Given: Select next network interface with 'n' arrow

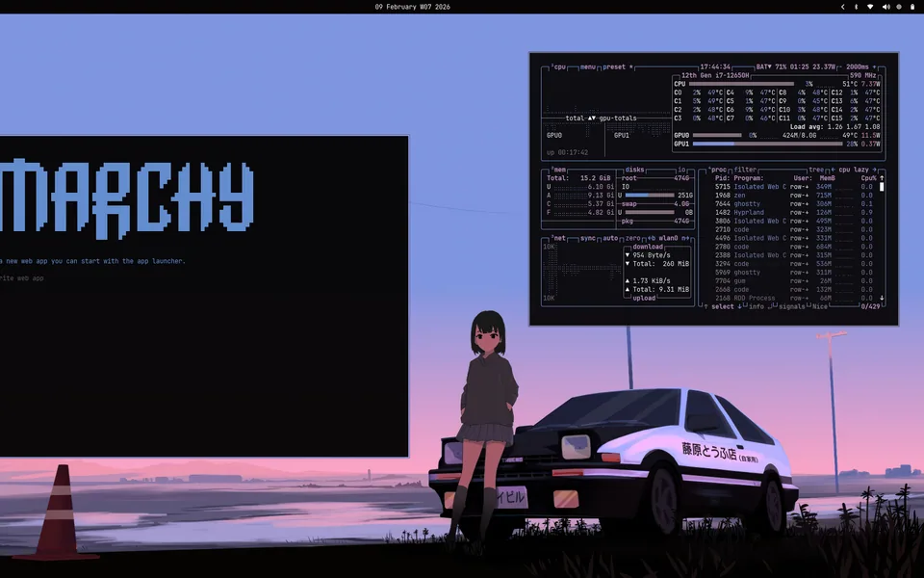Looking at the screenshot, I should 685,238.
